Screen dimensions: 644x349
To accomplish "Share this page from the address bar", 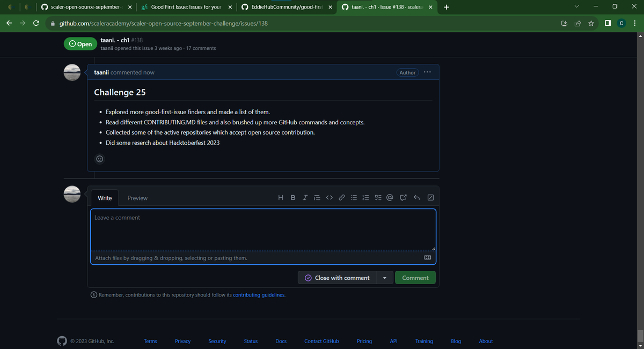I will [x=577, y=24].
